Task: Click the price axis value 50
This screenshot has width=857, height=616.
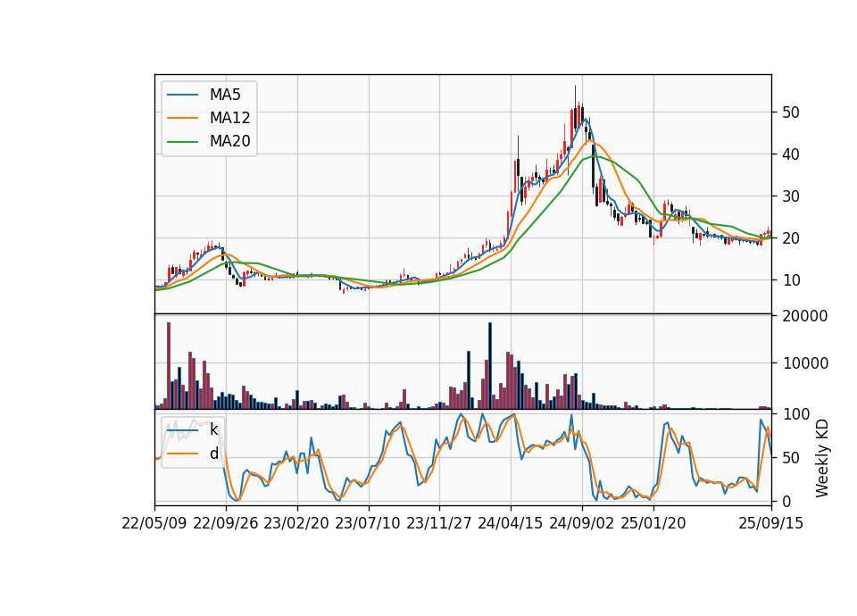Action: [791, 112]
